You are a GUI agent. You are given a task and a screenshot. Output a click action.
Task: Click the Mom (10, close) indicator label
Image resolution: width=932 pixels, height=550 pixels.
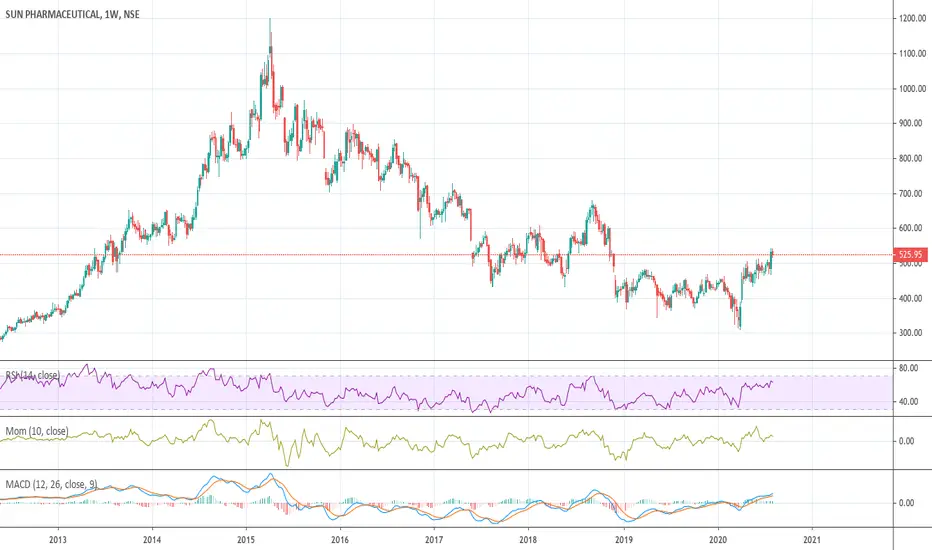point(37,430)
